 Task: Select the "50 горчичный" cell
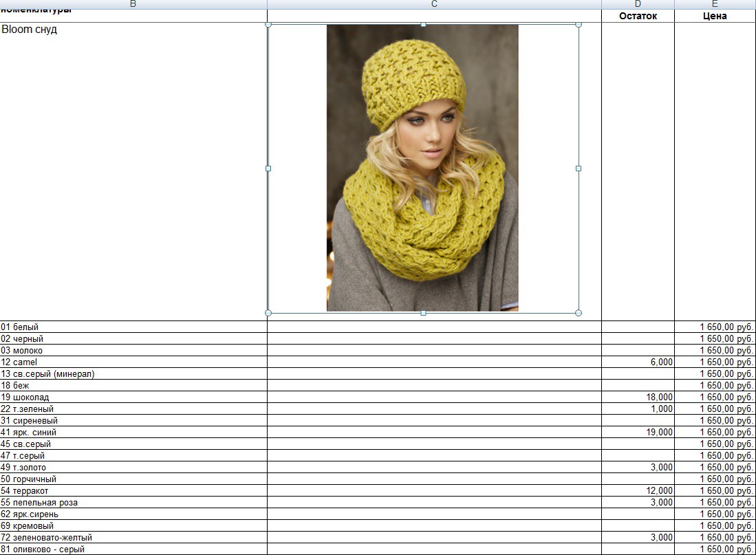pyautogui.click(x=133, y=479)
